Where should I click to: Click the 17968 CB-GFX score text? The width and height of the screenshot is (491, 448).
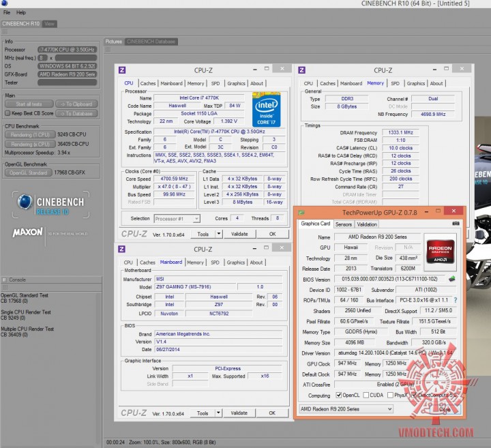pyautogui.click(x=70, y=173)
